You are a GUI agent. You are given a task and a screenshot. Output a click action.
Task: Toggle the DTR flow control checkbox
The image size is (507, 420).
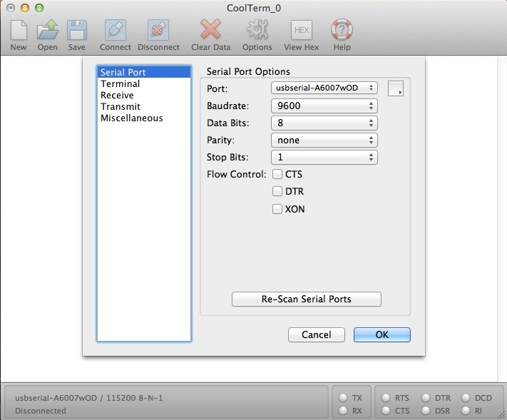point(277,191)
